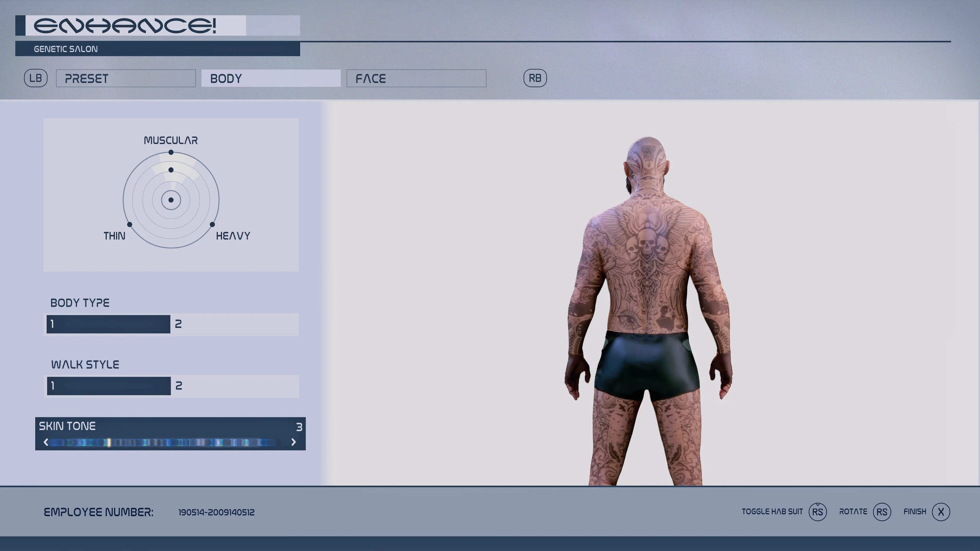This screenshot has width=980, height=551.
Task: Click the Toggle Hab Suit label
Action: (x=772, y=512)
